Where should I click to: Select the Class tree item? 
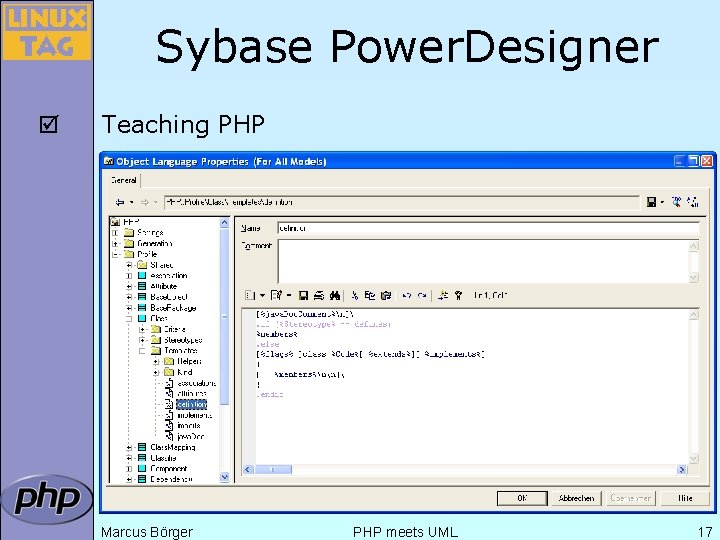coord(159,319)
